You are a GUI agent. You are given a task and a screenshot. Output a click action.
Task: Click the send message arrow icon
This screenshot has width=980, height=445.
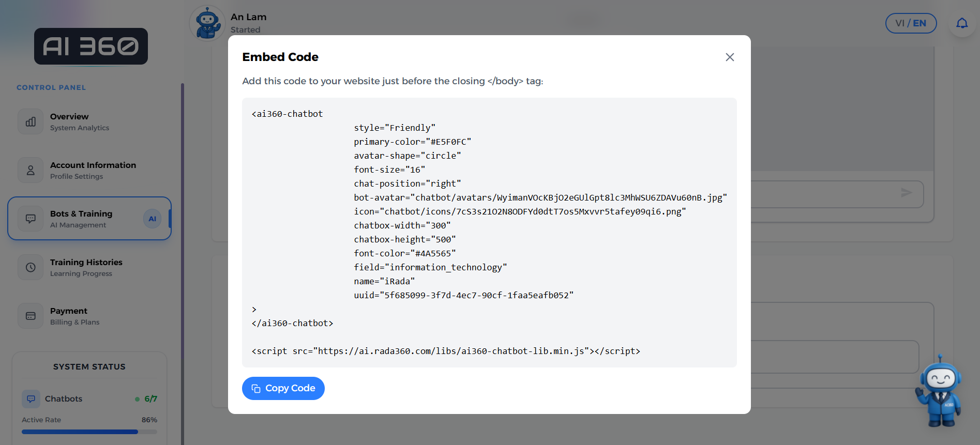coord(906,193)
